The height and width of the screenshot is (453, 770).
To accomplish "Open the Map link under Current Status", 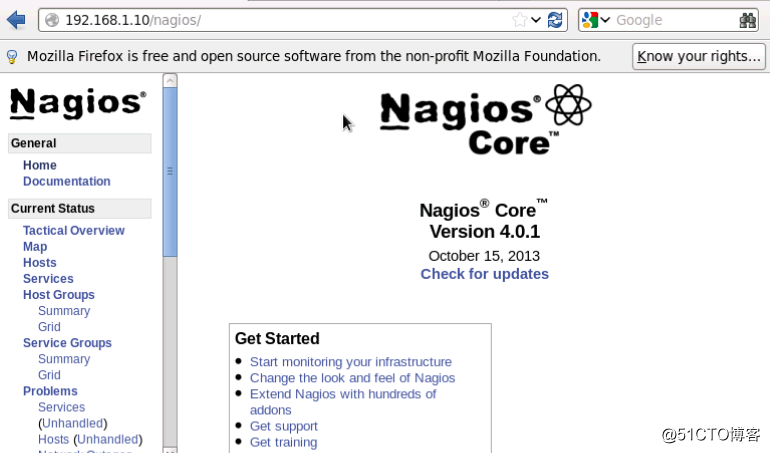I will pos(35,247).
